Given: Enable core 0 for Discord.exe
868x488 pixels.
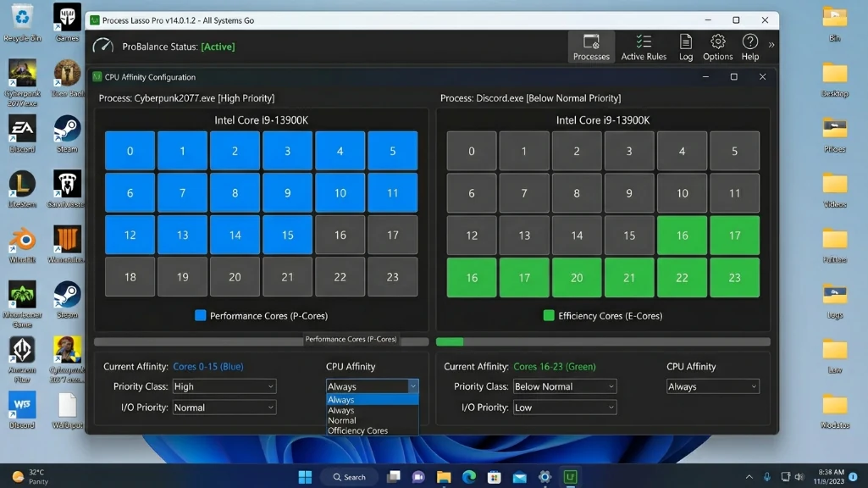Looking at the screenshot, I should pos(472,151).
